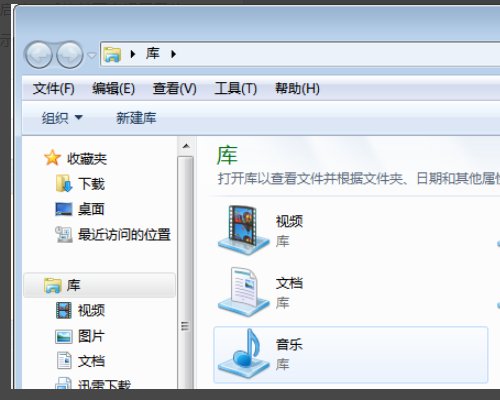Click the 图片 icon in navigation pane
This screenshot has height=400, width=500.
(64, 336)
